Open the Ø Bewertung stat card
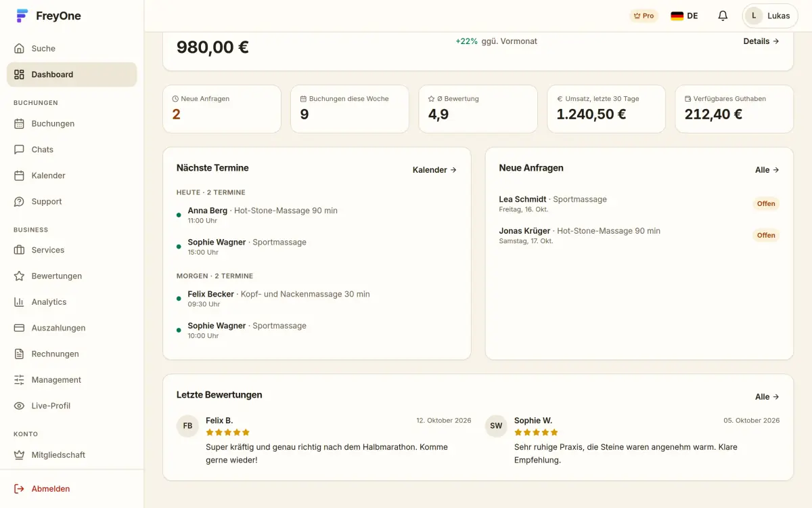 [478, 109]
